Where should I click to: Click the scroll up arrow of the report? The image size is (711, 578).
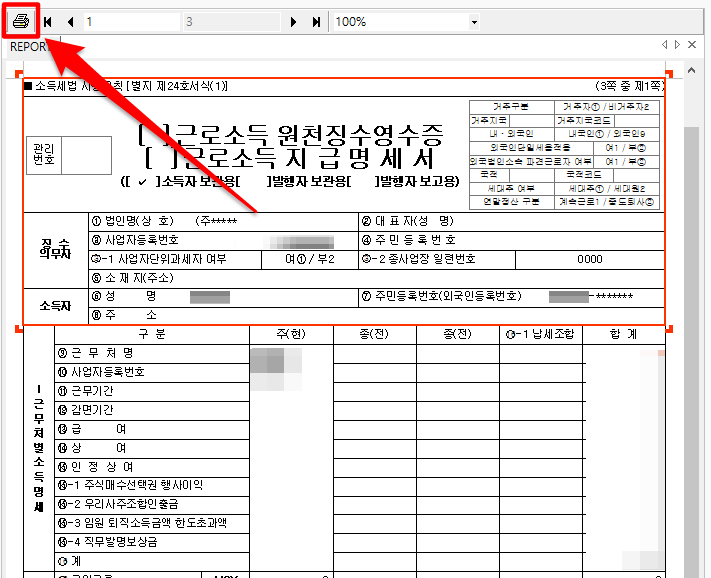click(x=692, y=70)
